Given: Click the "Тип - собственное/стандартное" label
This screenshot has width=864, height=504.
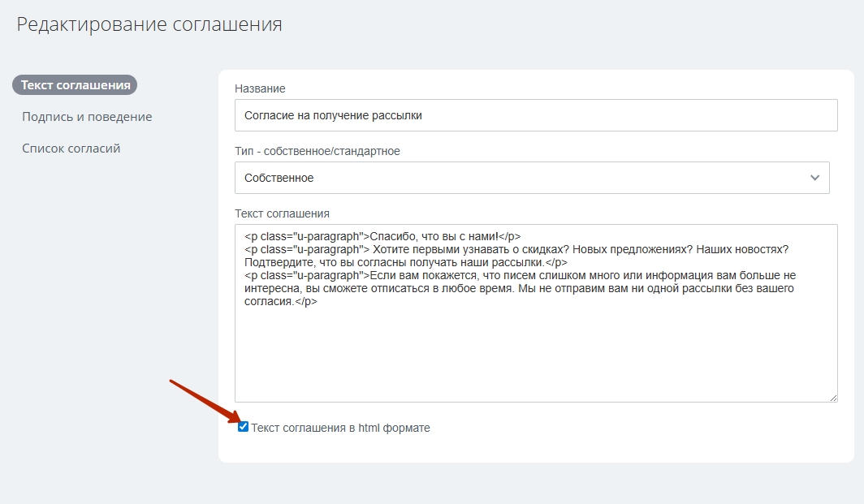Looking at the screenshot, I should point(317,151).
